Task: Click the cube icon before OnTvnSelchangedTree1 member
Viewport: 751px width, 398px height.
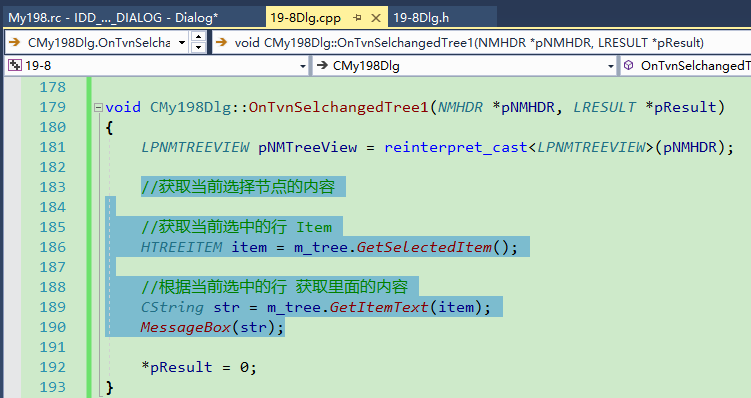Action: pos(628,65)
